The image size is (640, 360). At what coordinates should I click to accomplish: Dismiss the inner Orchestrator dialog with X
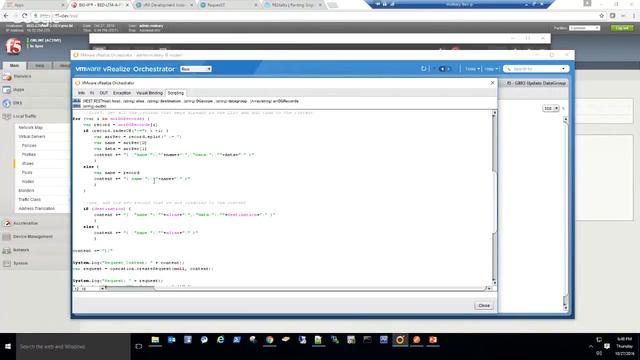[x=492, y=83]
